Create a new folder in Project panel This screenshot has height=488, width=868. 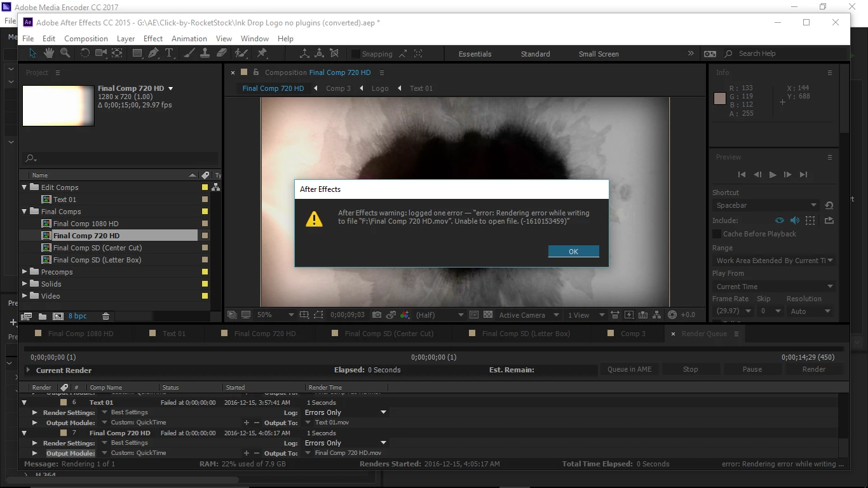43,316
